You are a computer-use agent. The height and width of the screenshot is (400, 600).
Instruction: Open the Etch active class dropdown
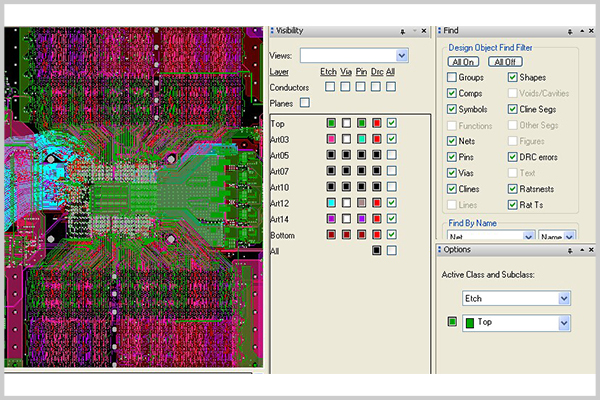coord(564,298)
